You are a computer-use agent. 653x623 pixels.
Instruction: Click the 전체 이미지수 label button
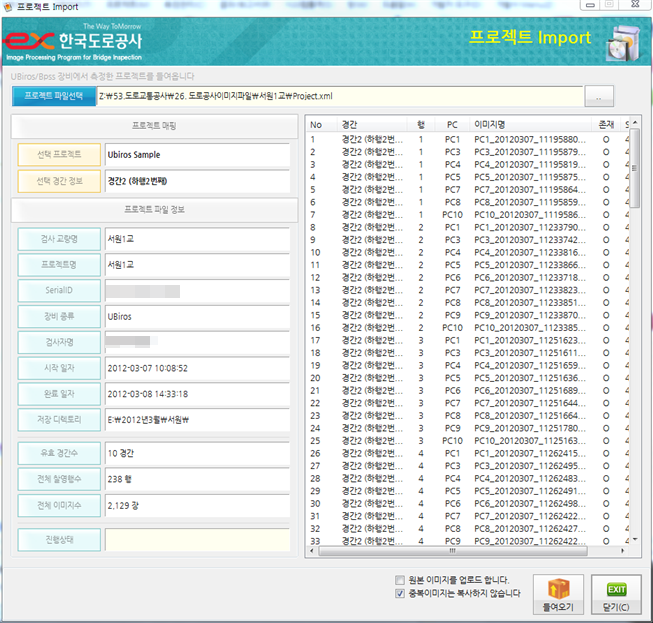59,506
